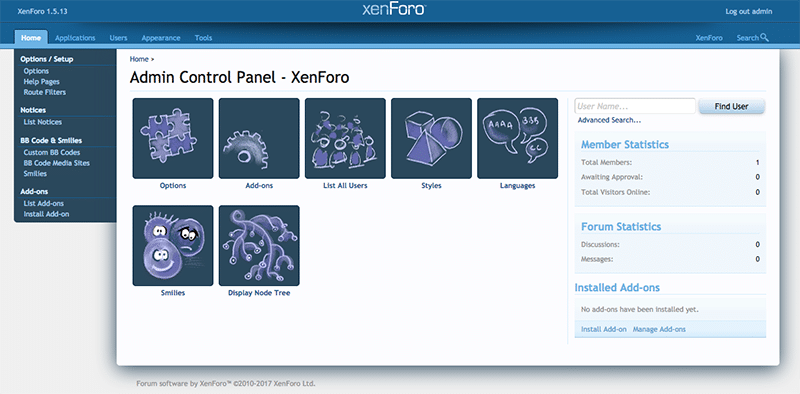
Task: Click the Manage Add-ons link
Action: [x=659, y=329]
